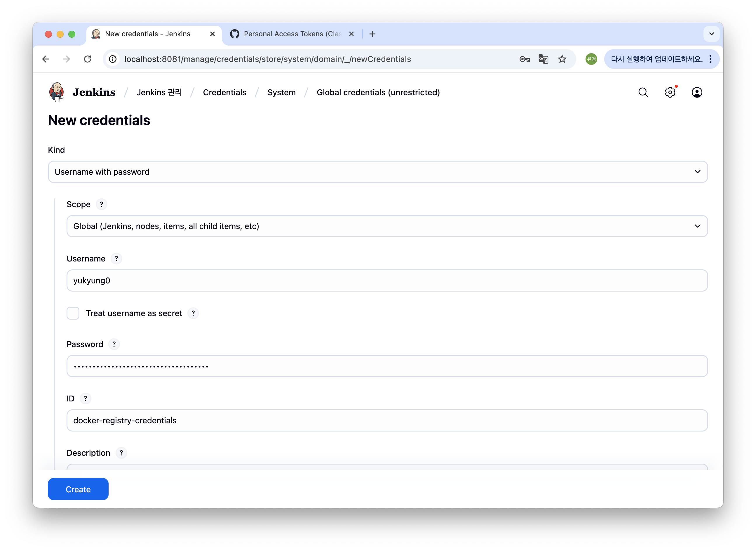Open the browser tab list chevron
Screen dimensions: 756x551
click(711, 34)
